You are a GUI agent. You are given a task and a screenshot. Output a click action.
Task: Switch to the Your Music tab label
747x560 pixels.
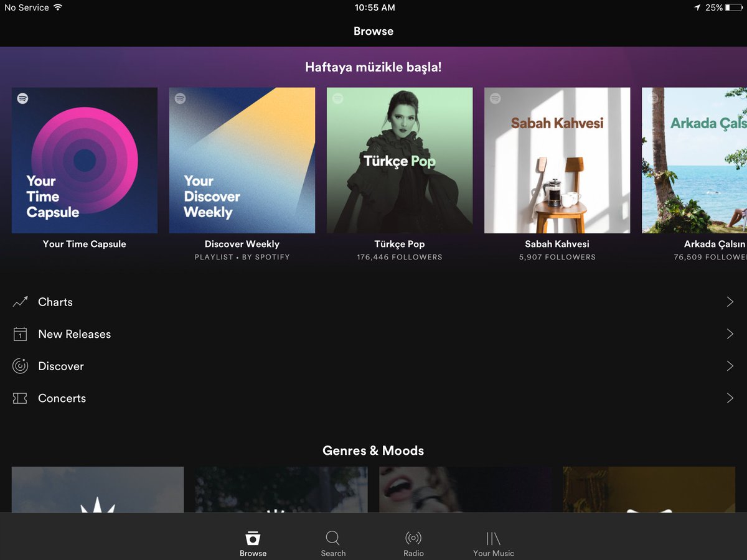pos(494,553)
